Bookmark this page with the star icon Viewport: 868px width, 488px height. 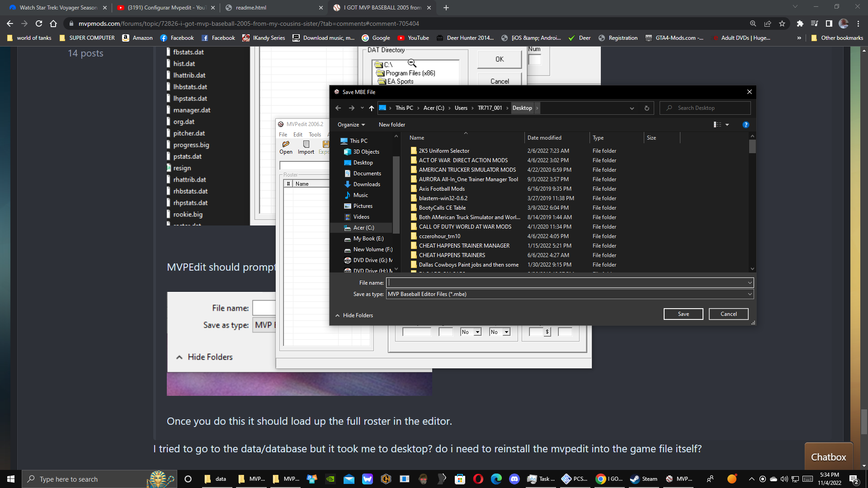pos(782,23)
